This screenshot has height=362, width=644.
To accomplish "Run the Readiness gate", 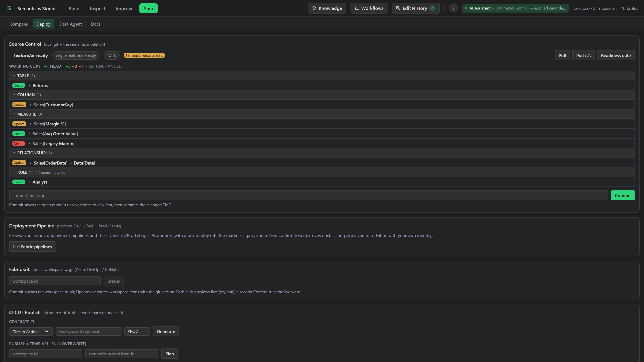I will pos(616,55).
